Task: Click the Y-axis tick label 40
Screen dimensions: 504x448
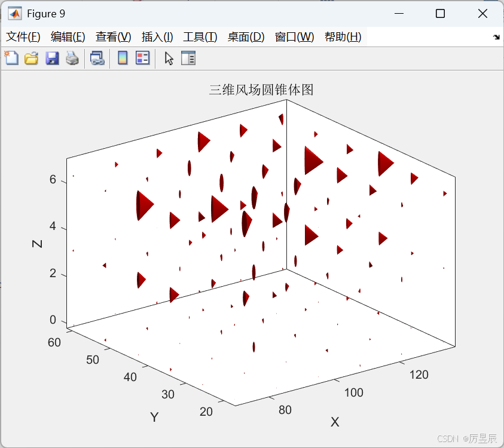Action: click(x=130, y=377)
